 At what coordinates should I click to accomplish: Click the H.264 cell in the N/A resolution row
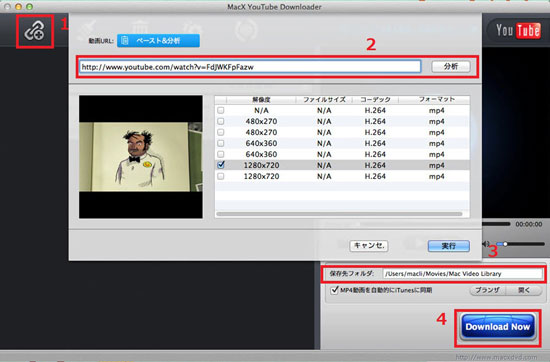(x=375, y=110)
